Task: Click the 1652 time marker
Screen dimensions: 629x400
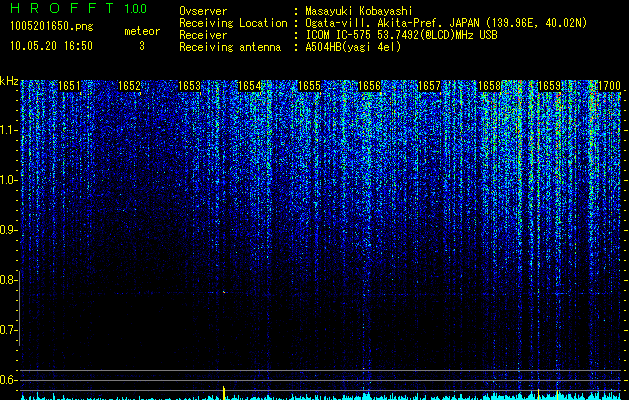Action: 129,86
